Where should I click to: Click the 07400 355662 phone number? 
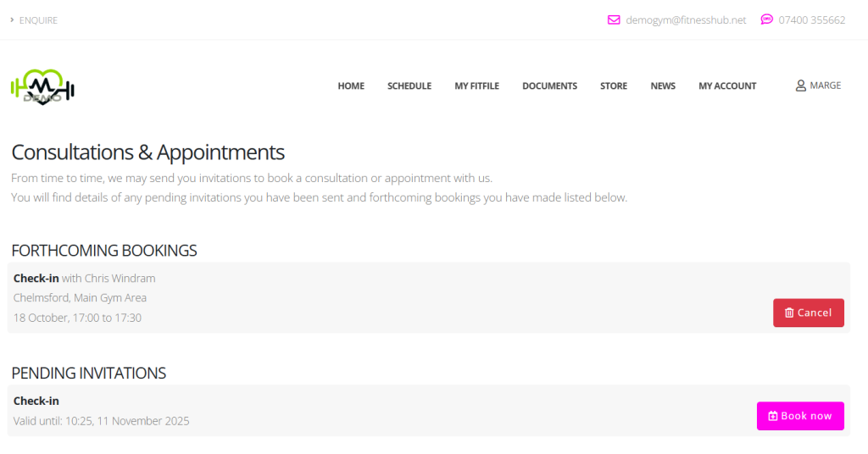[811, 20]
